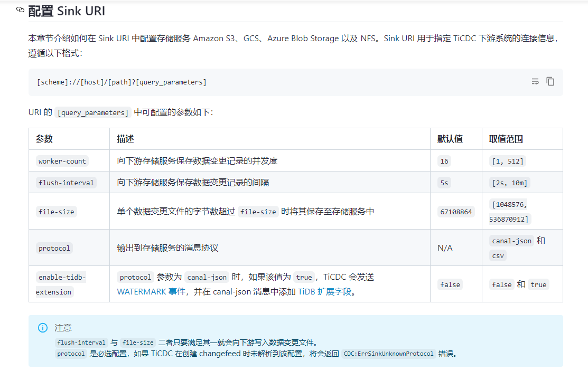The width and height of the screenshot is (588, 371).
Task: Open the WATERMARK 事件 link
Action: 151,291
